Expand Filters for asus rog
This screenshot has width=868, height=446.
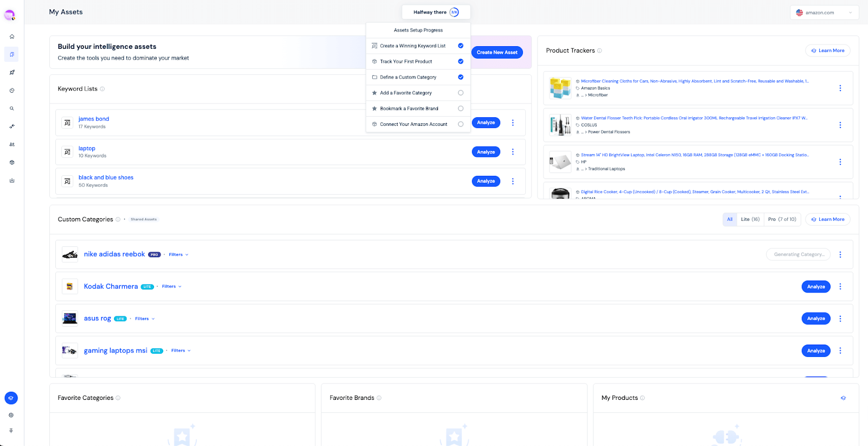[x=145, y=318]
